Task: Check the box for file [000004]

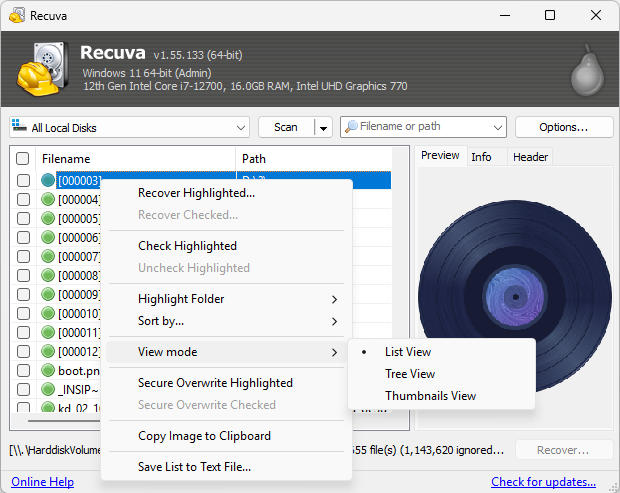Action: [23, 200]
